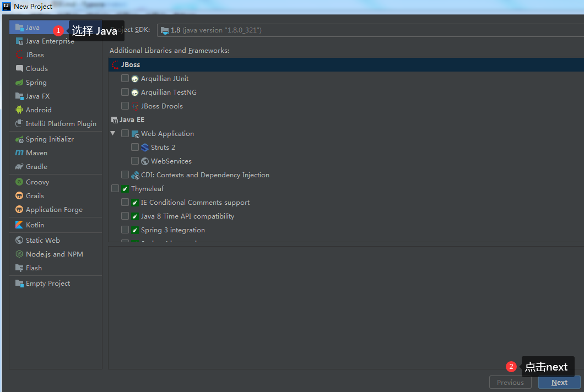
Task: Select the JBoss group header row
Action: pyautogui.click(x=347, y=65)
